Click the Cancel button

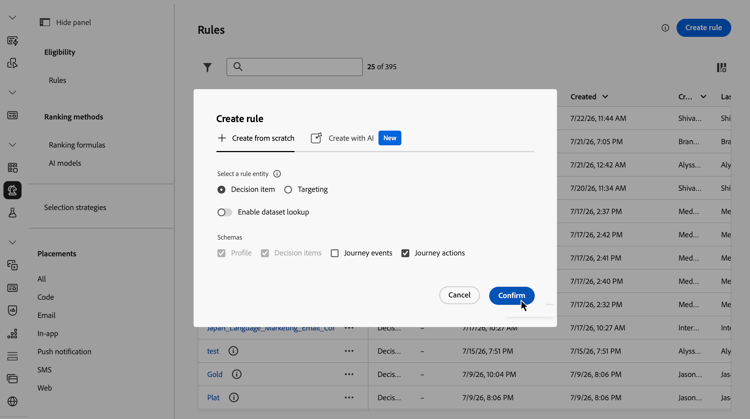[x=459, y=295]
